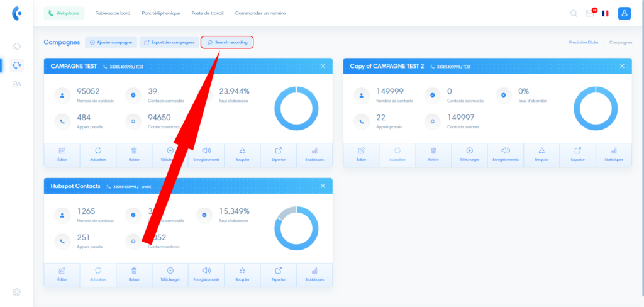Click Télécharger in Copy of CAMPAGNE TEST 2
This screenshot has width=644, height=307.
point(470,154)
